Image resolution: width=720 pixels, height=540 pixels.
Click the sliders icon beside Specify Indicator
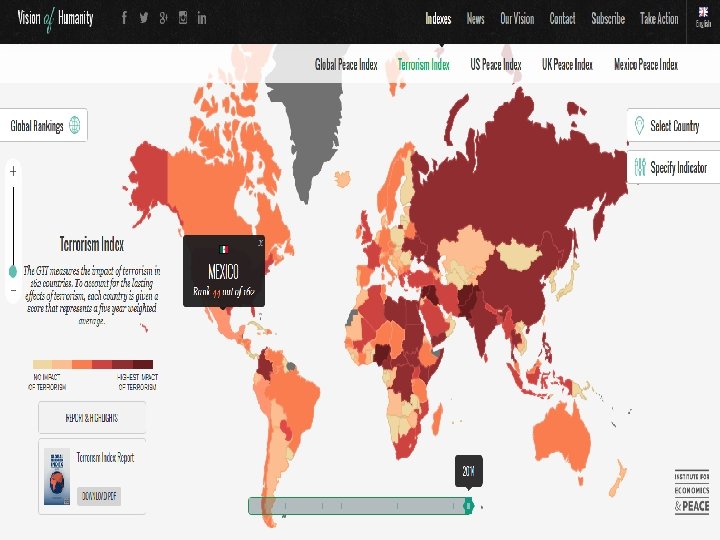[x=640, y=167]
